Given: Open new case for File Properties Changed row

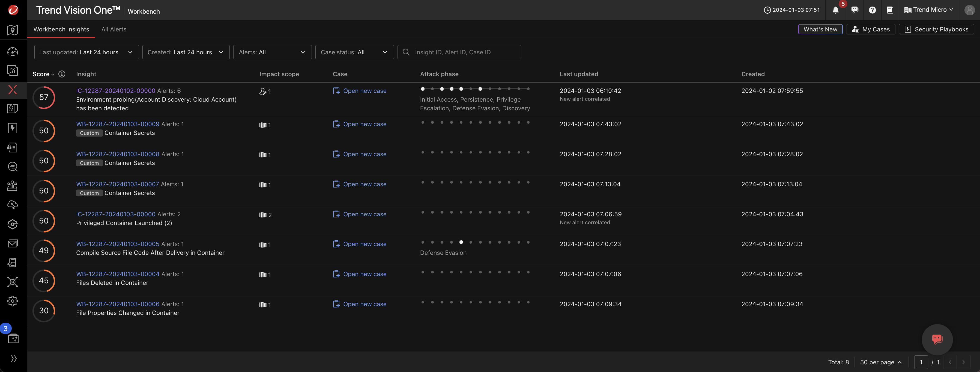Looking at the screenshot, I should (360, 304).
